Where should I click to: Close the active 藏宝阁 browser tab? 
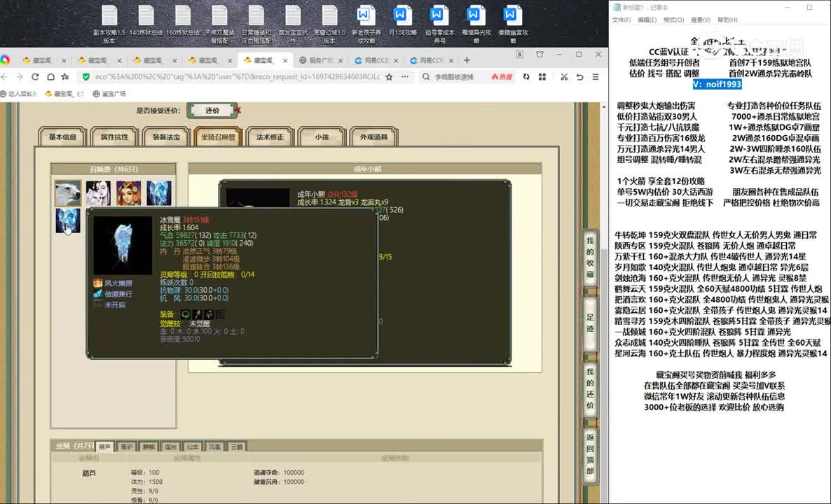click(x=285, y=60)
